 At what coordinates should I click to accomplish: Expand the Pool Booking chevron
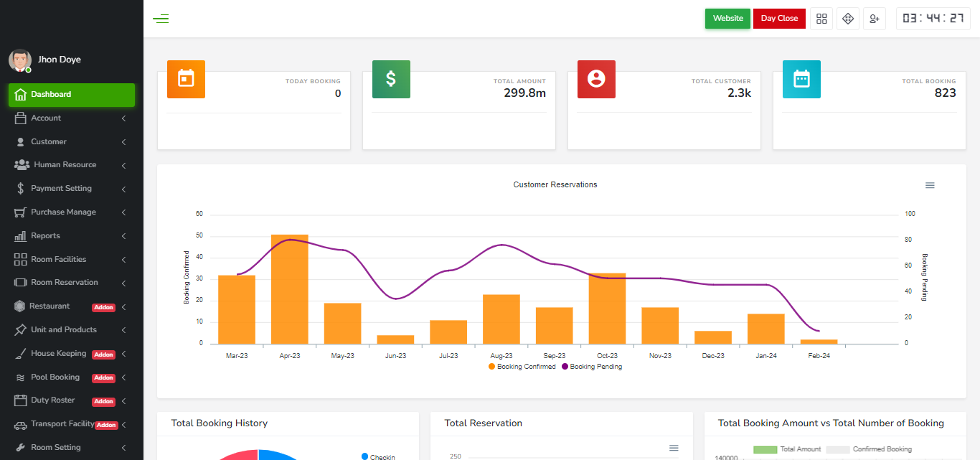(x=123, y=377)
